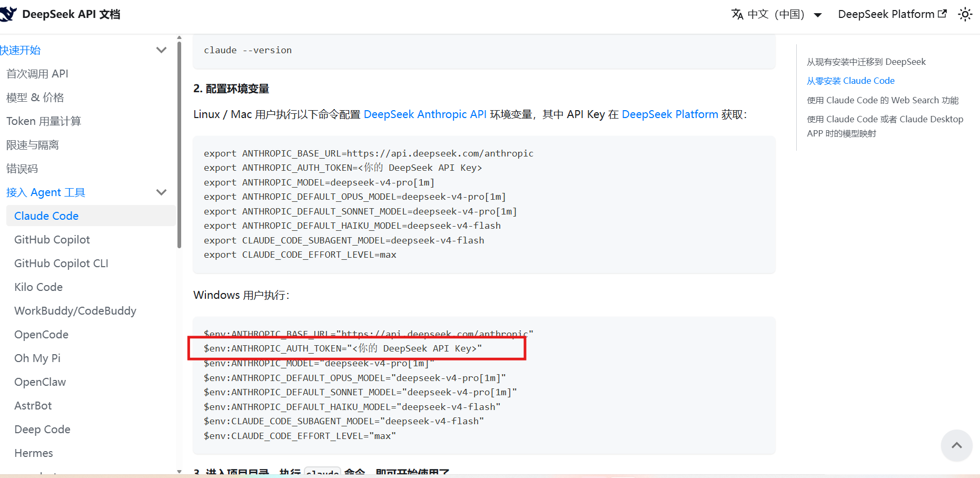The height and width of the screenshot is (478, 980).
Task: Click export ANTHROPIC_BASE_URL line
Action: [x=369, y=153]
